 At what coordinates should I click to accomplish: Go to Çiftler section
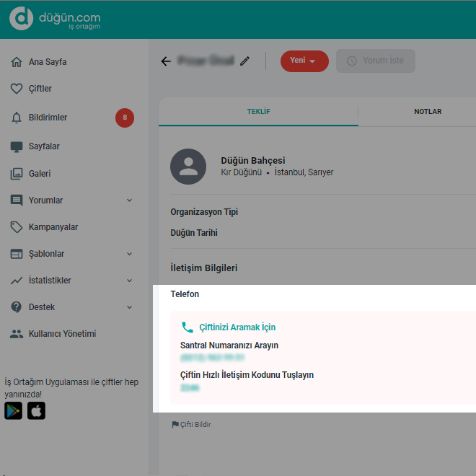40,89
